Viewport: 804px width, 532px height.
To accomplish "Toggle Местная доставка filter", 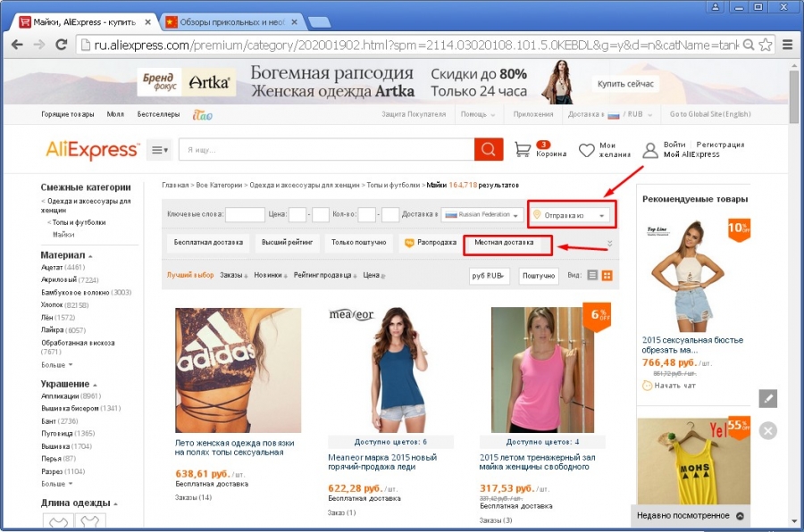I will click(504, 243).
